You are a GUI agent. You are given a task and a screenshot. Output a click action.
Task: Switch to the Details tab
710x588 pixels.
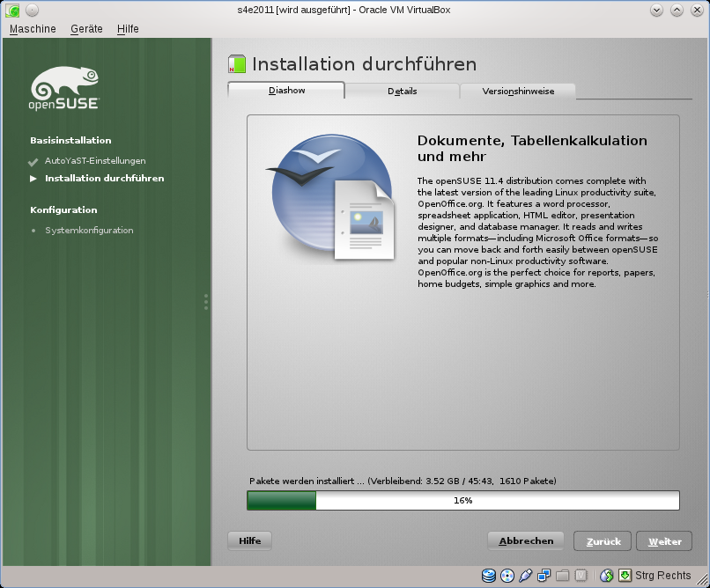tap(402, 91)
